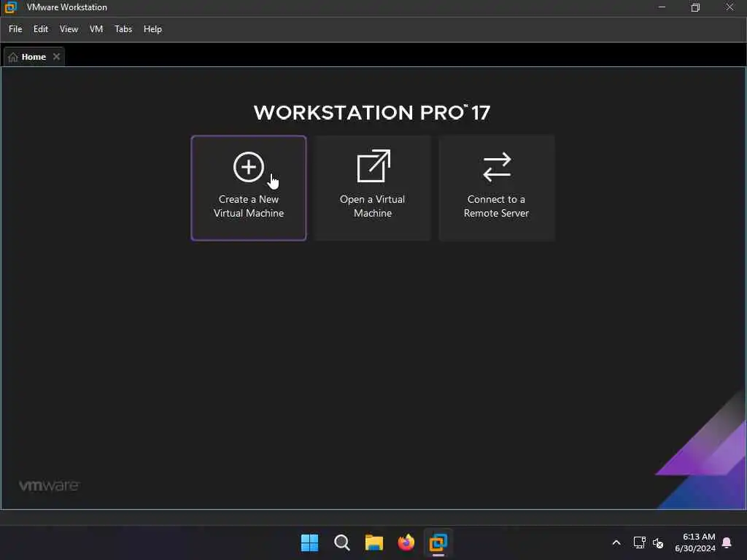This screenshot has width=747, height=560.
Task: Open the VM menu
Action: click(x=96, y=29)
